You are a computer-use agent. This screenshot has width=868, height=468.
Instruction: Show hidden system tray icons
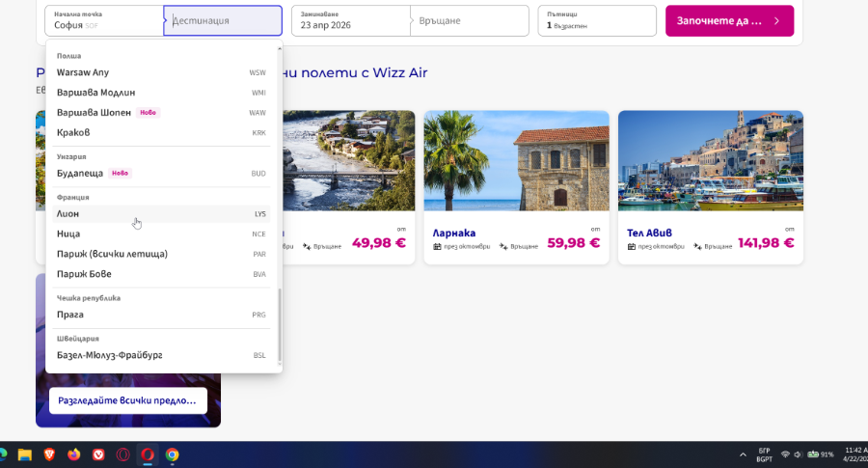(743, 454)
